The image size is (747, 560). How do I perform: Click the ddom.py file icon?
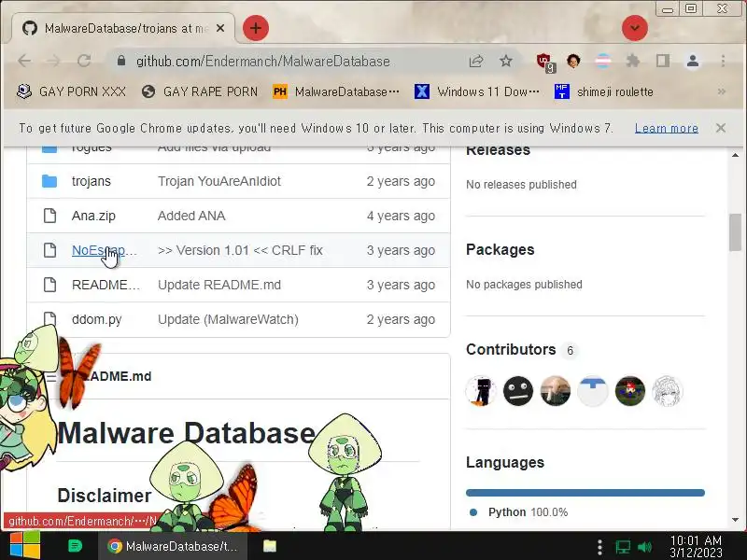[x=49, y=319]
